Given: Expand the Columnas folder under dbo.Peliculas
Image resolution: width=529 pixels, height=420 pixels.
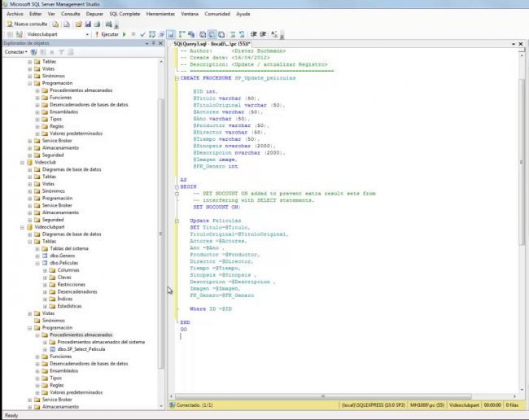Looking at the screenshot, I should click(x=45, y=270).
